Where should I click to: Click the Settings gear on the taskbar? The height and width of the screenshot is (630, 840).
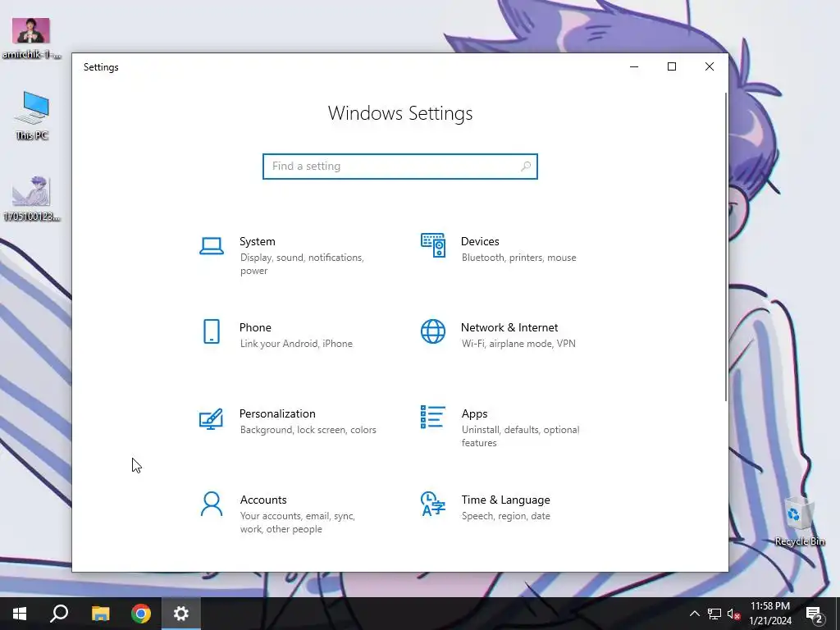tap(181, 614)
